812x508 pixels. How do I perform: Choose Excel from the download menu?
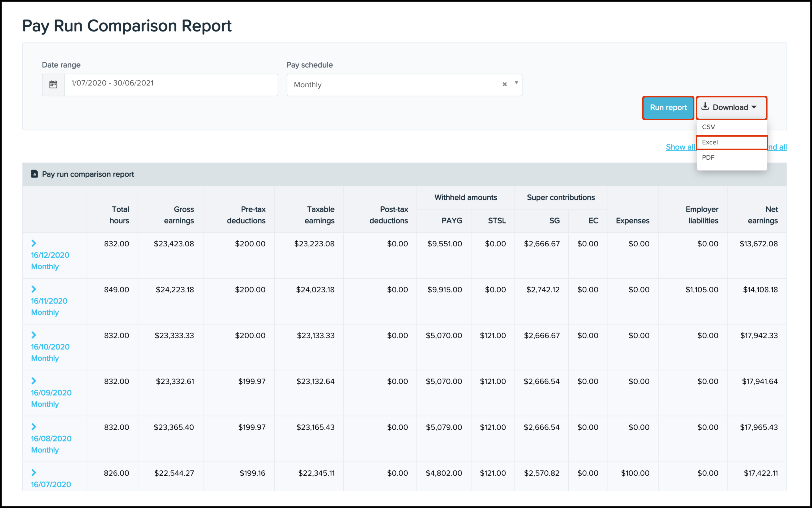tap(710, 142)
